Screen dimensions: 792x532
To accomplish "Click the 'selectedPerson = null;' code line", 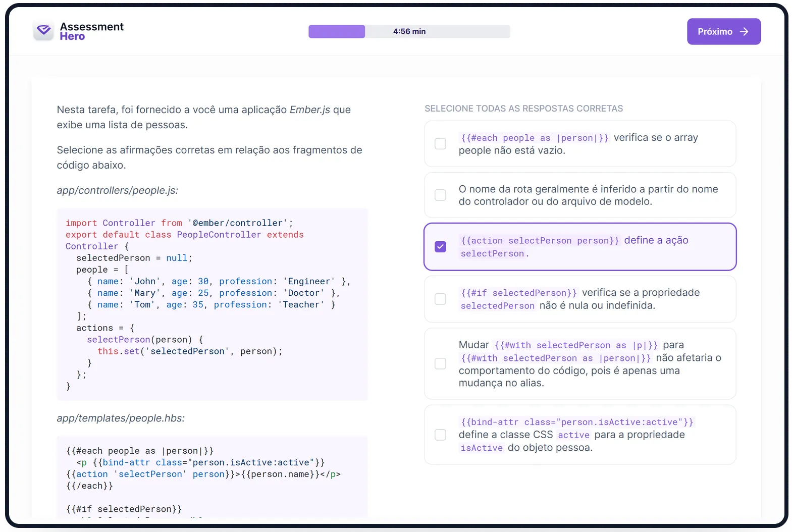I will click(x=134, y=258).
